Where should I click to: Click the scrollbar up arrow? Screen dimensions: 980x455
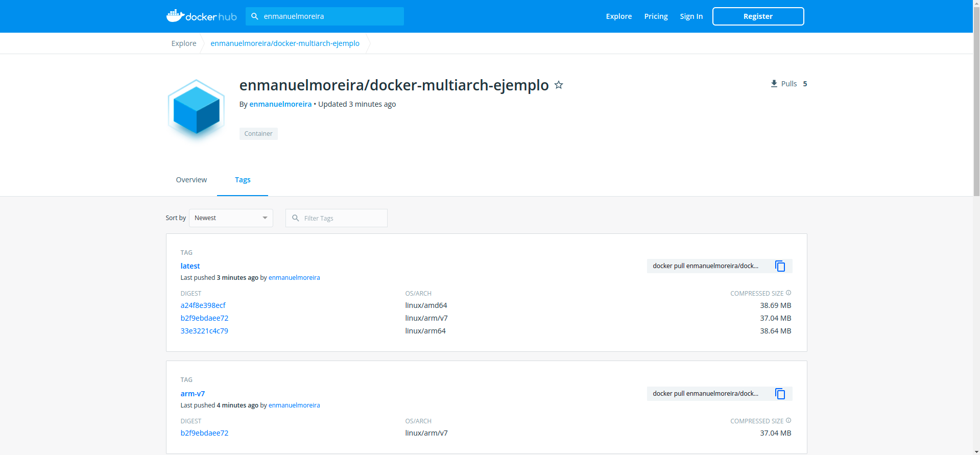click(x=976, y=3)
